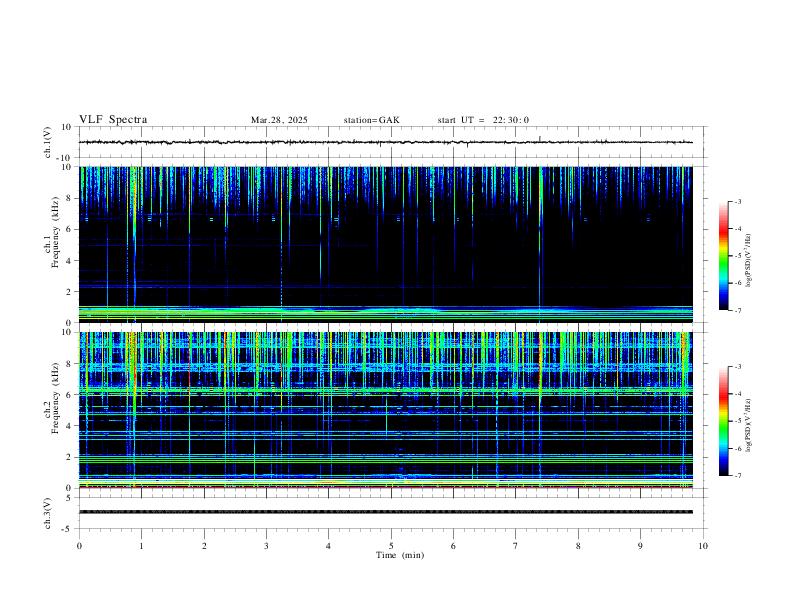Click the "8" tick on the time axis
792x612 pixels.
point(578,546)
